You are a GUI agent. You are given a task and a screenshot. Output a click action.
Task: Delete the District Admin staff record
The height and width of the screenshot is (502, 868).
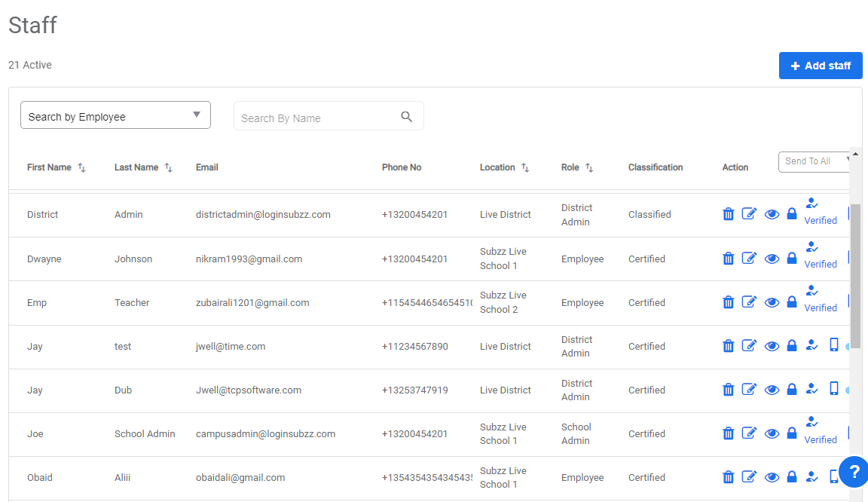[x=728, y=213]
